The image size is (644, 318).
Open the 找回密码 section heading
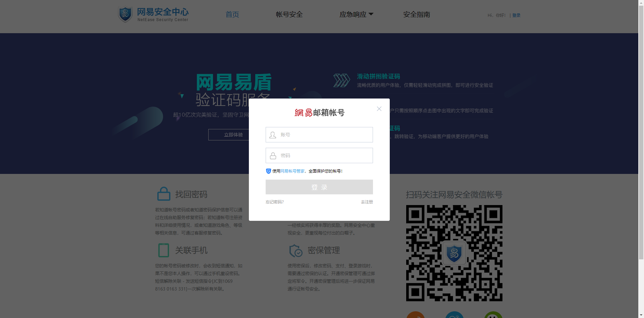tap(191, 194)
